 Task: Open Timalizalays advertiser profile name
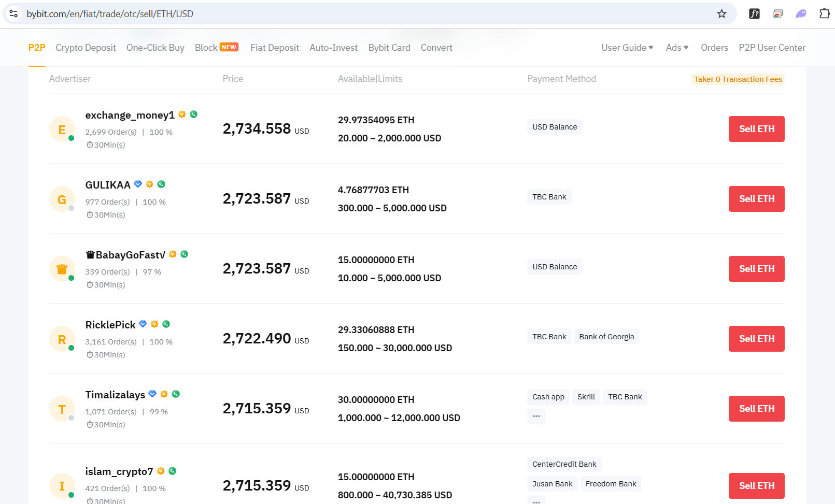[115, 395]
